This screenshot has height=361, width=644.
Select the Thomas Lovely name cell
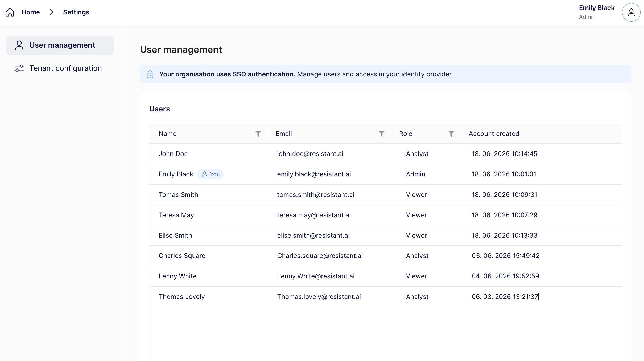coord(182,297)
